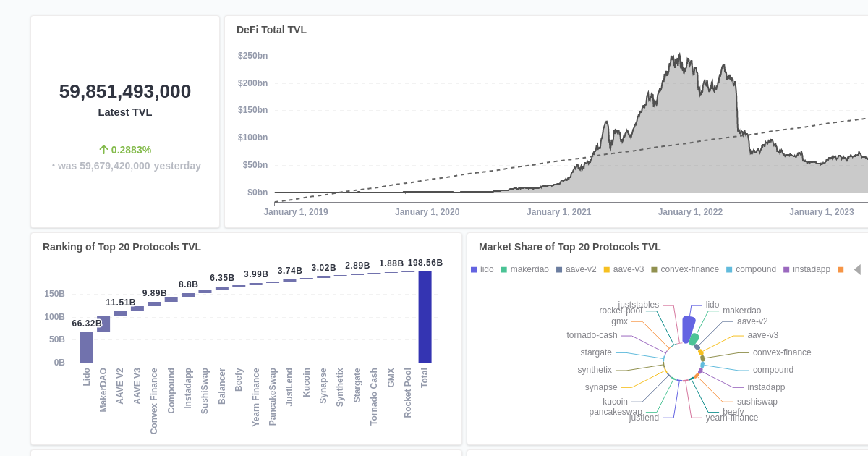The image size is (868, 456).
Task: Click the "January 1, 2022" axis label
Action: click(x=690, y=211)
